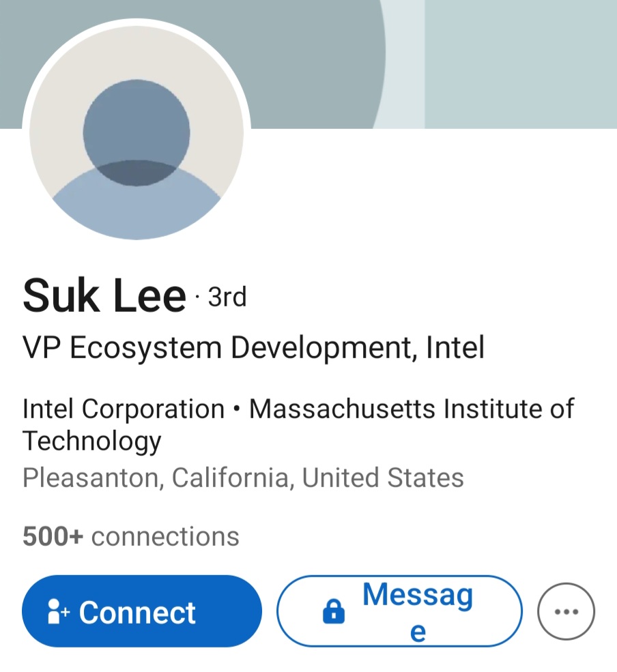This screenshot has width=617, height=672.
Task: Open the three-dots More actions button
Action: click(566, 611)
